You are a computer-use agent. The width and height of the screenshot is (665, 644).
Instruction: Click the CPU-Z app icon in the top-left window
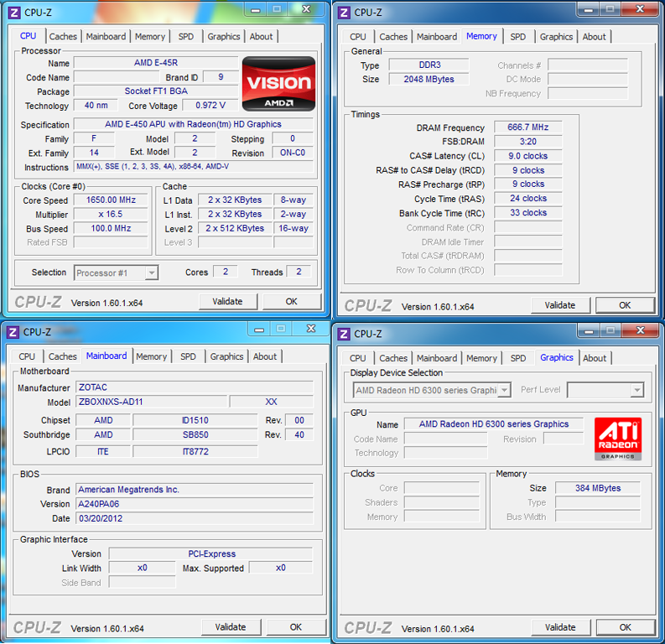click(x=14, y=13)
